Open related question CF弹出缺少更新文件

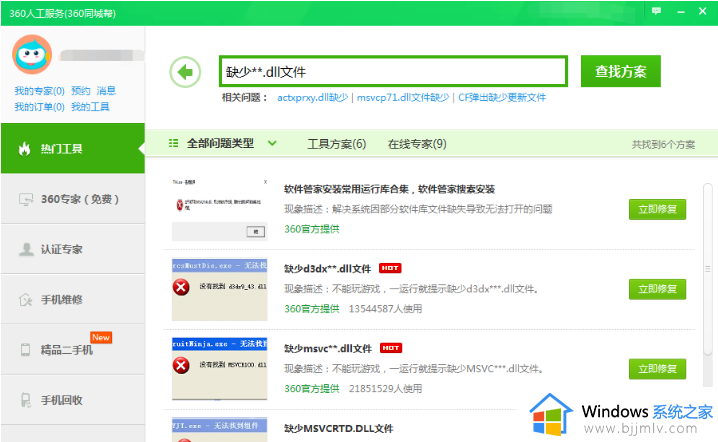(x=502, y=98)
